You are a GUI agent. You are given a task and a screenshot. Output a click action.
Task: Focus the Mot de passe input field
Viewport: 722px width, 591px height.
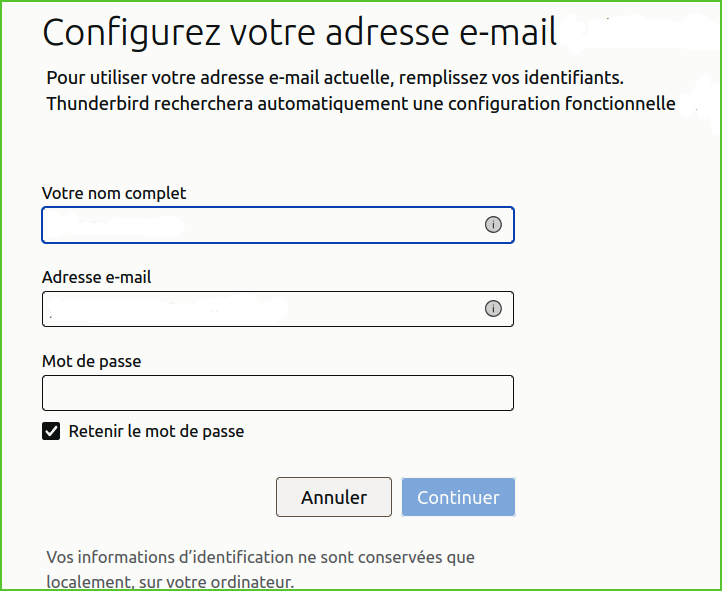278,393
